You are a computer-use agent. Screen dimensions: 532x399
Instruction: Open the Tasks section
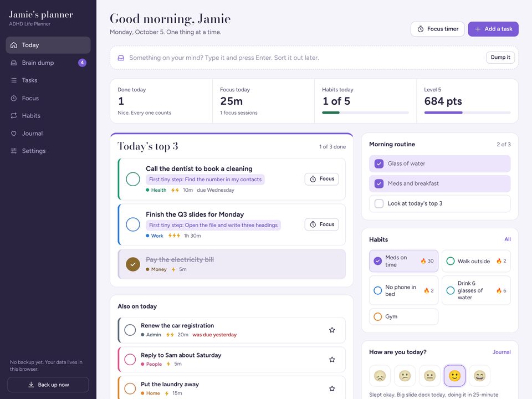pyautogui.click(x=48, y=80)
